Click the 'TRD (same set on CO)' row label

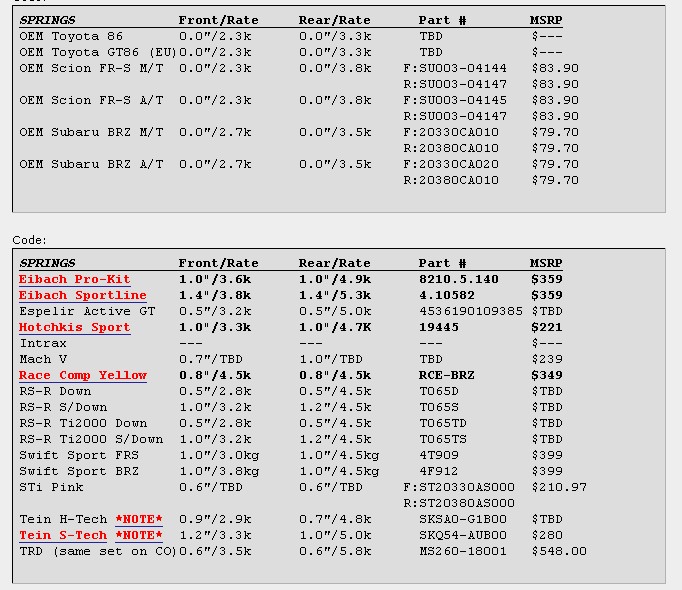[x=97, y=552]
